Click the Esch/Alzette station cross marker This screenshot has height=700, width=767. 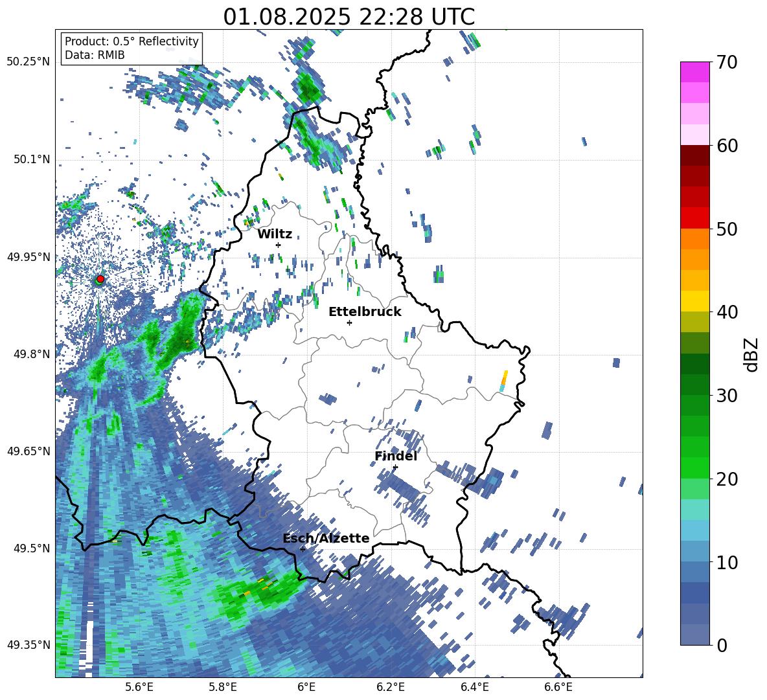[x=303, y=549]
